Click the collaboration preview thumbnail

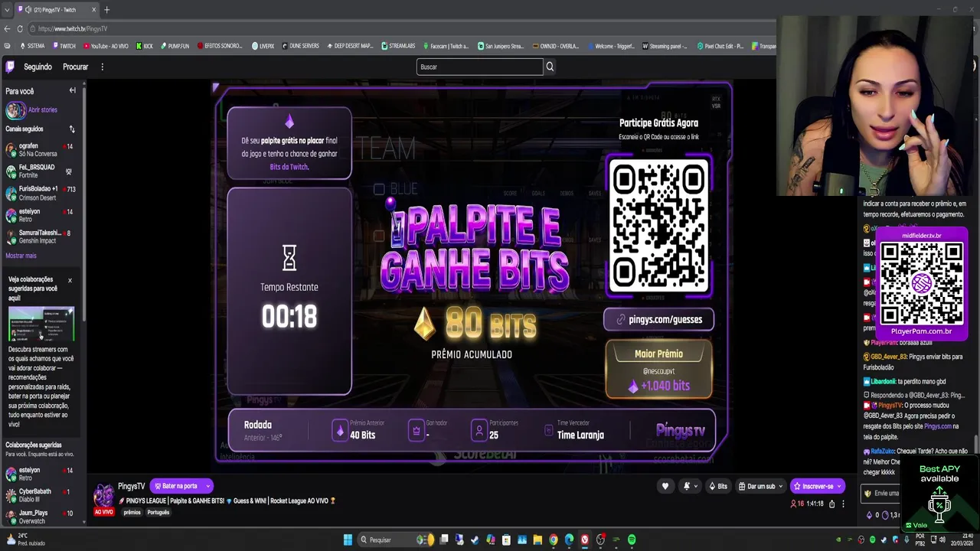pos(41,324)
